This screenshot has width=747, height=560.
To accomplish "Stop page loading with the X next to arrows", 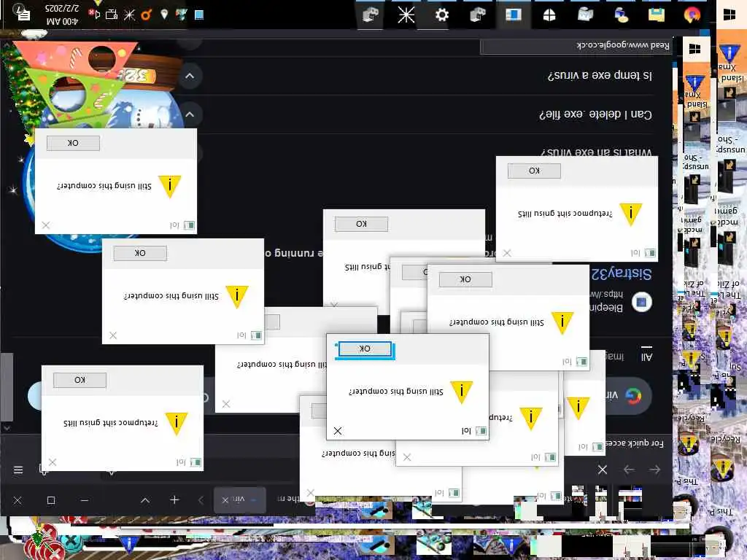I will 602,470.
